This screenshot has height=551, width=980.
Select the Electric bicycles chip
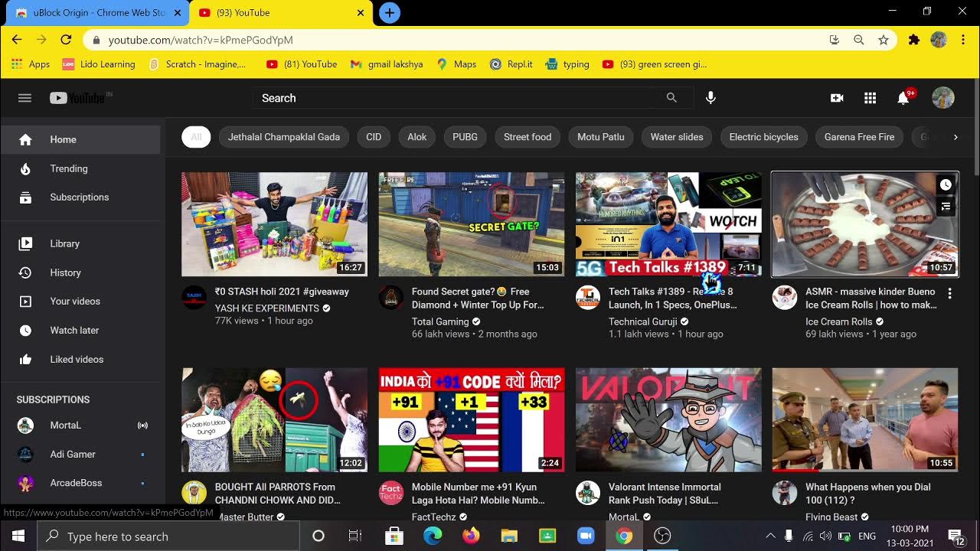point(763,137)
